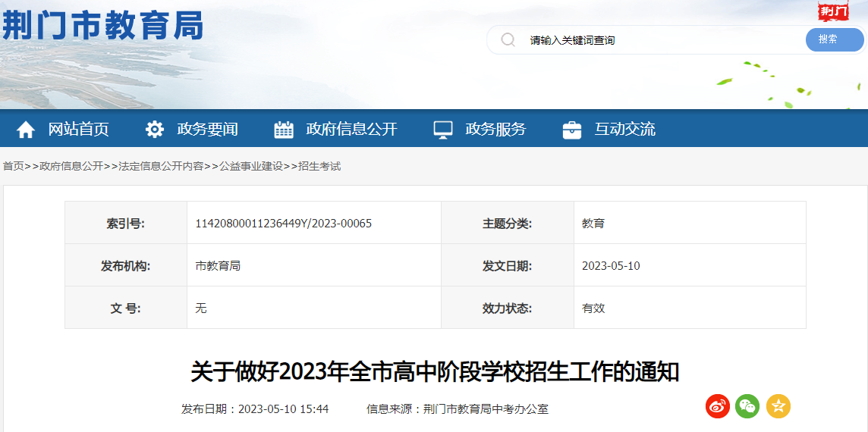Open the 政务服务 menu item
This screenshot has height=432, width=868.
(x=495, y=130)
